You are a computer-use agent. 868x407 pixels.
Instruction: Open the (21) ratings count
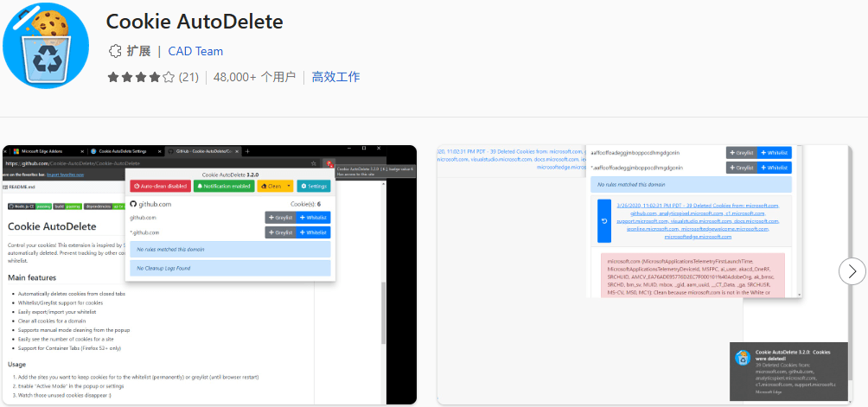coord(188,77)
